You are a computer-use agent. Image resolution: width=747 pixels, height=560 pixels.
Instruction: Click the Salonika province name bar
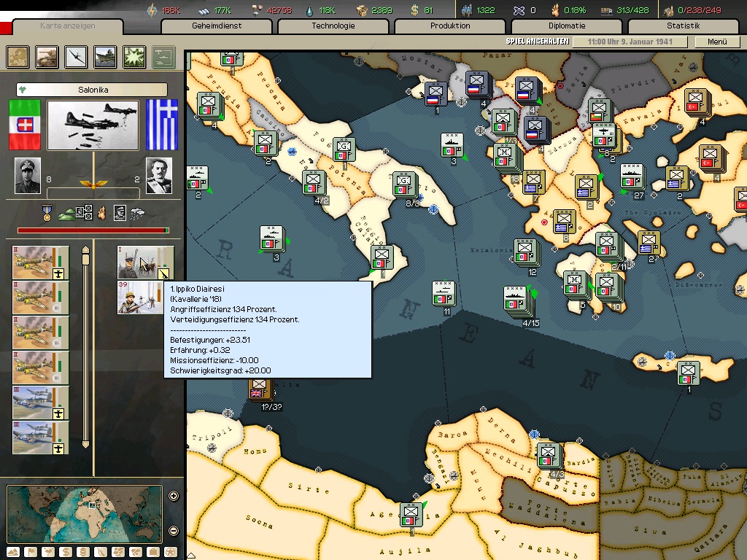pyautogui.click(x=92, y=90)
